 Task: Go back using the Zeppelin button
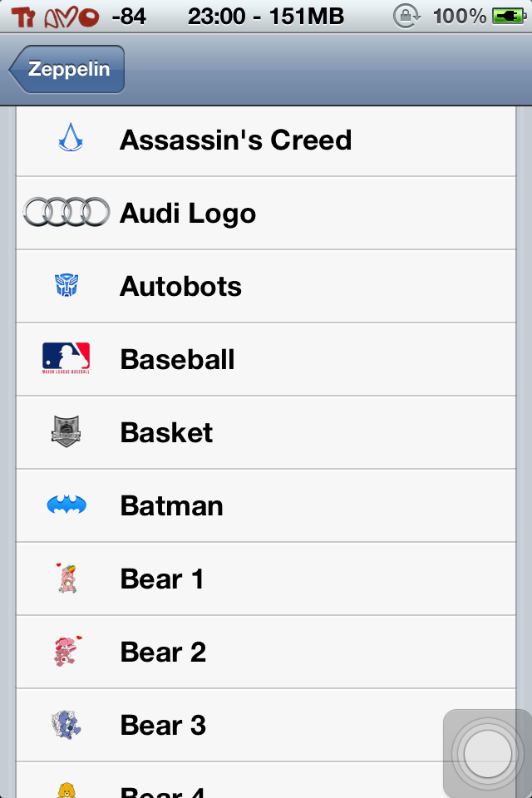(66, 69)
